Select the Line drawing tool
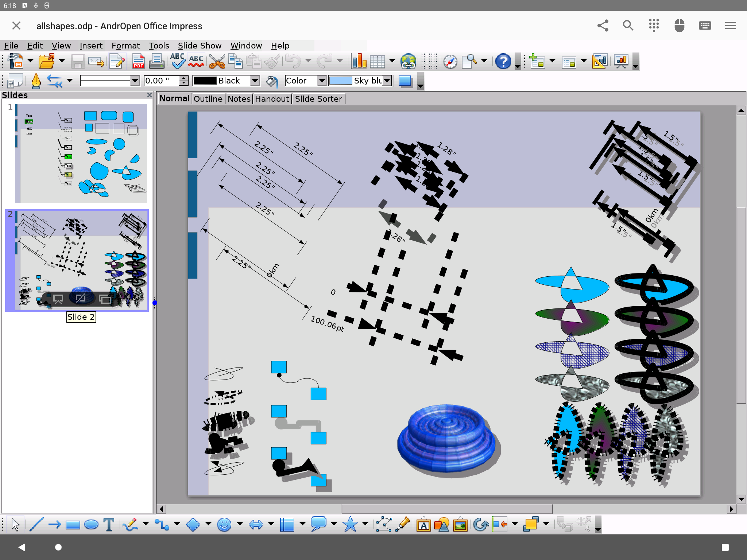The width and height of the screenshot is (747, 560). [36, 525]
